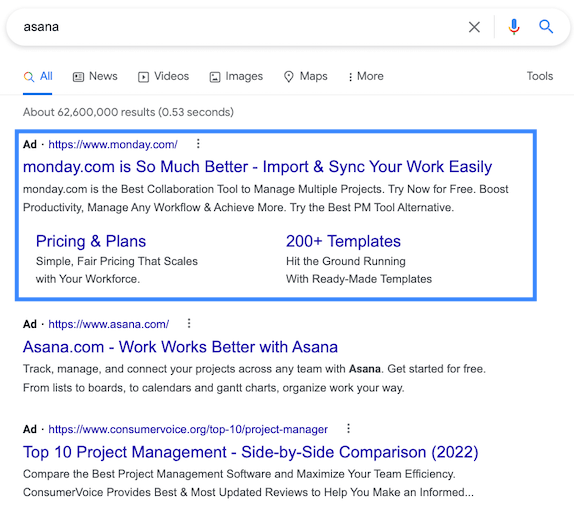Screen dimensions: 574x519
Task: Click the News tab newspaper icon
Action: [78, 77]
